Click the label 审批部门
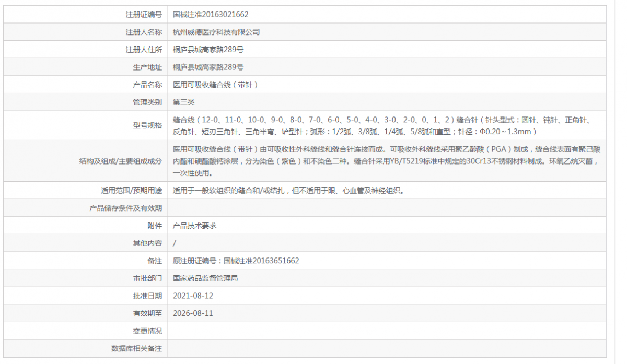The width and height of the screenshot is (627, 364). point(148,278)
